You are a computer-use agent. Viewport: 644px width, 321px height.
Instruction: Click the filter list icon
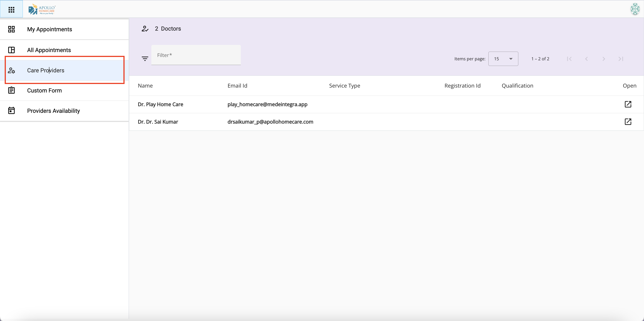tap(145, 59)
